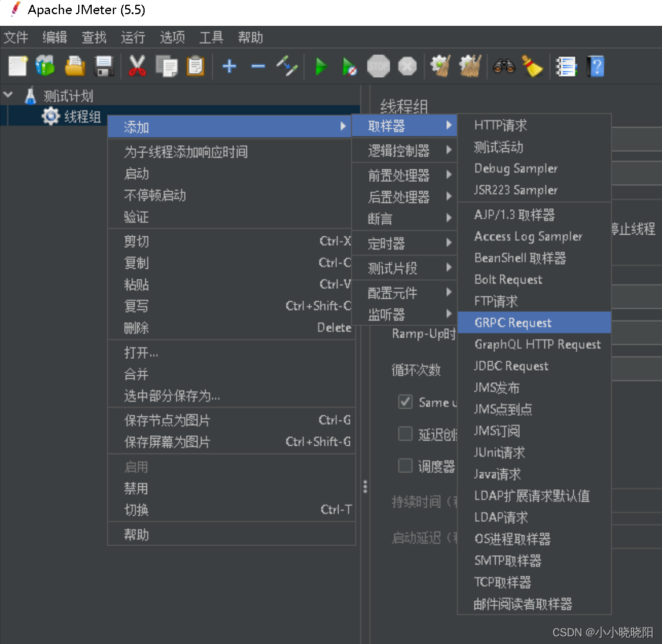The height and width of the screenshot is (644, 662).
Task: Click the Collapse all minus icon
Action: click(x=258, y=66)
